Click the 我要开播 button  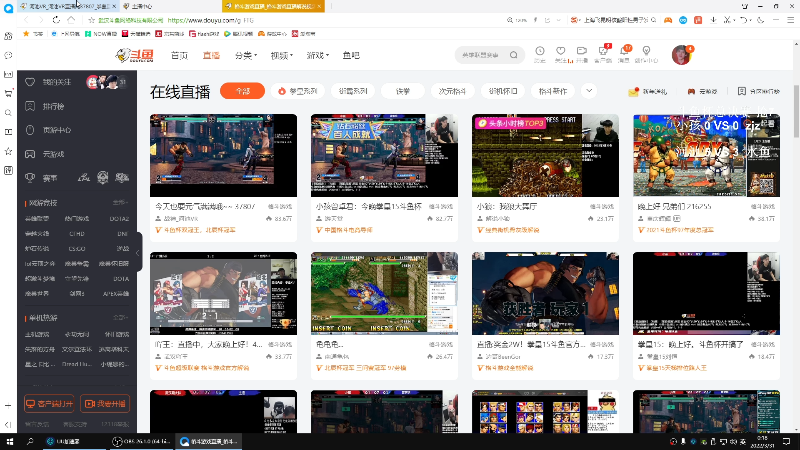point(105,404)
